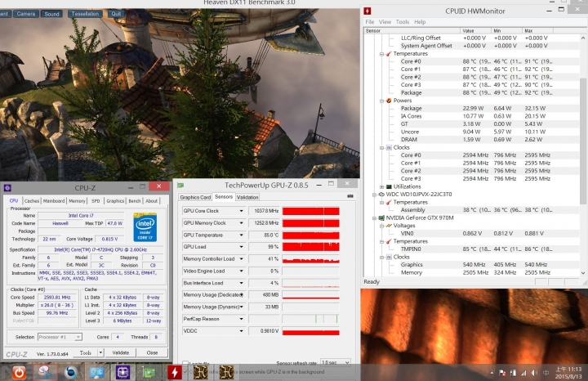
Task: Click the Intel Core i7 logo in CPU-Z
Action: pos(145,227)
